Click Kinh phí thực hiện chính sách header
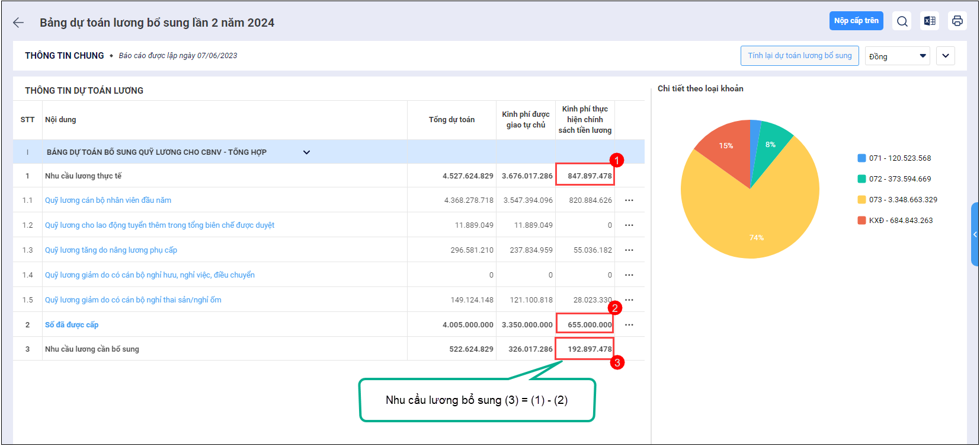 click(585, 120)
